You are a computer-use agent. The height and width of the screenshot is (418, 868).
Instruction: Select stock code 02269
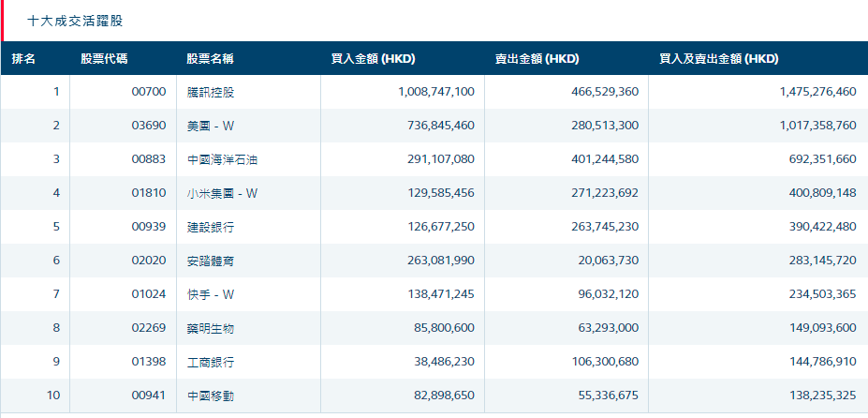pos(149,328)
